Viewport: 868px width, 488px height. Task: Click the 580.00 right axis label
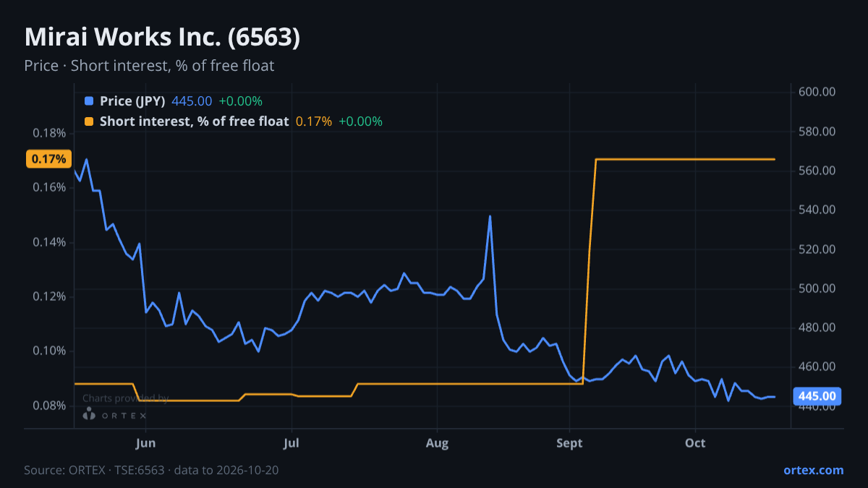click(x=817, y=132)
